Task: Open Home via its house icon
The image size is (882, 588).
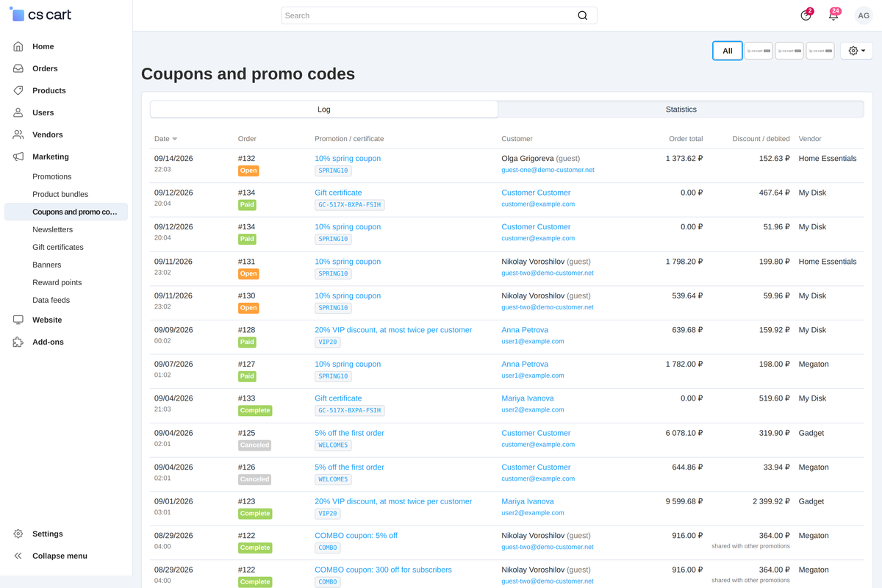Action: point(18,46)
